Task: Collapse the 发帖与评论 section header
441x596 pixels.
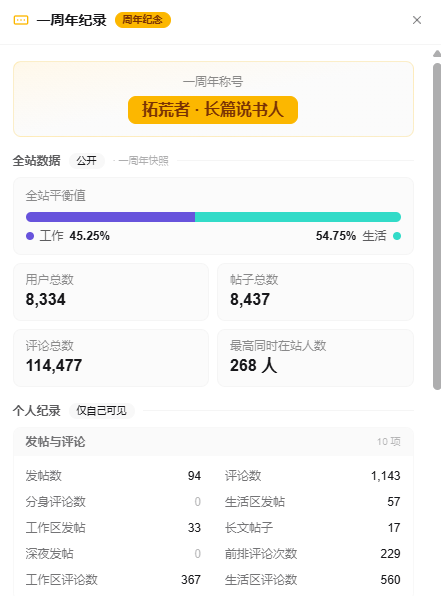Action: (213, 442)
